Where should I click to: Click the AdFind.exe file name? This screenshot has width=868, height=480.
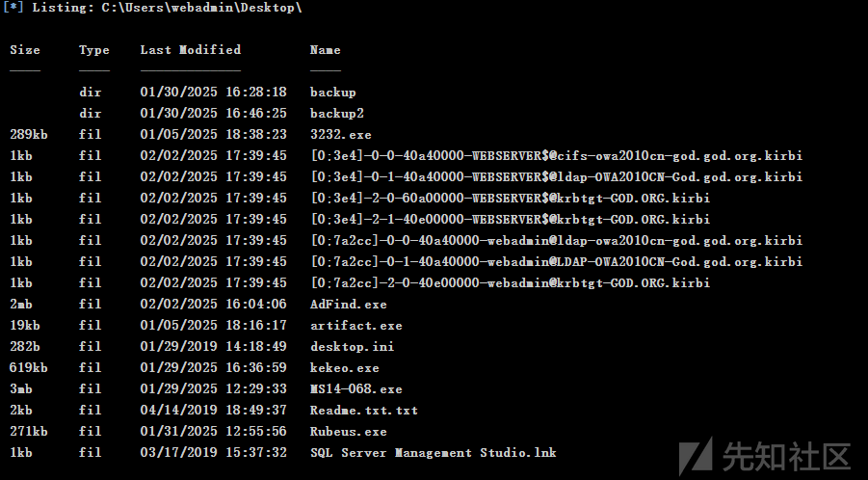click(x=348, y=304)
